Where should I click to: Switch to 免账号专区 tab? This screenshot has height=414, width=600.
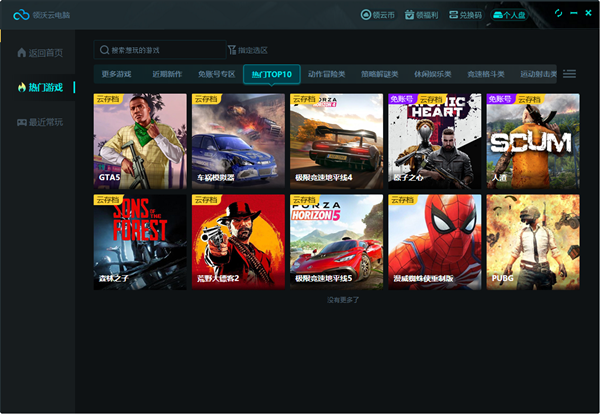[x=217, y=74]
